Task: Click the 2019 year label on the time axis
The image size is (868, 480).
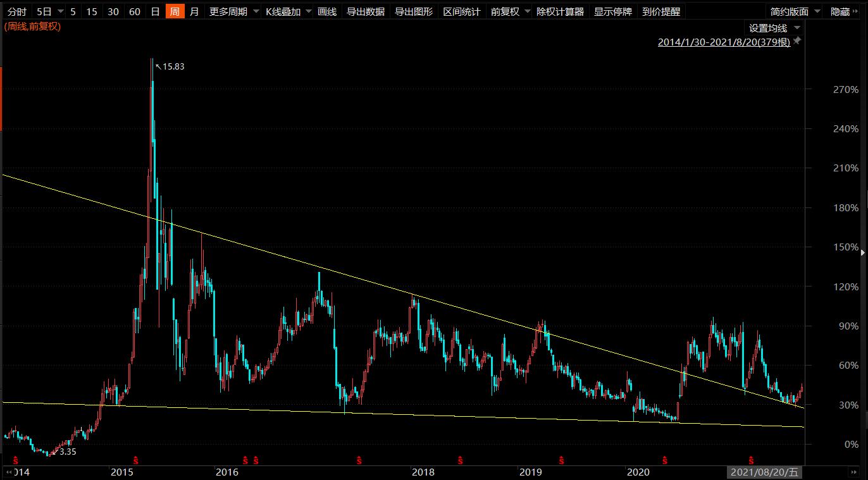Action: click(530, 472)
